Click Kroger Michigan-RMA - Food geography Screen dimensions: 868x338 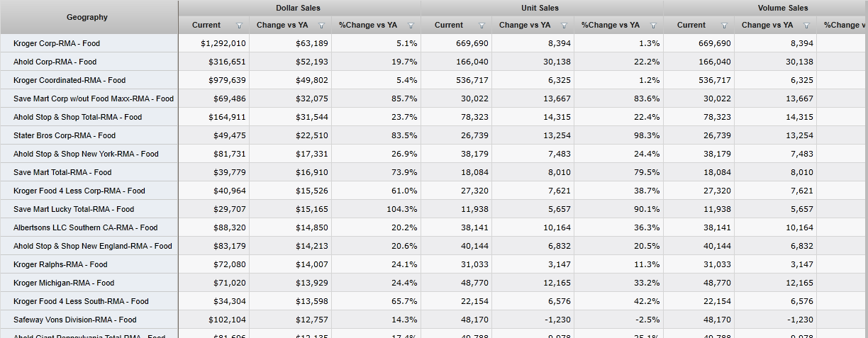coord(63,283)
